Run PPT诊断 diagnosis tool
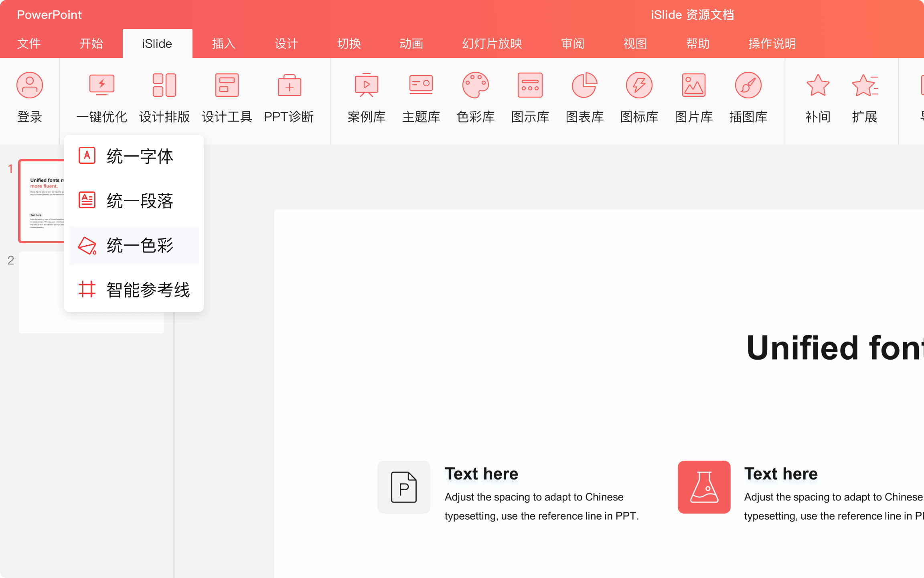924x578 pixels. pyautogui.click(x=289, y=98)
